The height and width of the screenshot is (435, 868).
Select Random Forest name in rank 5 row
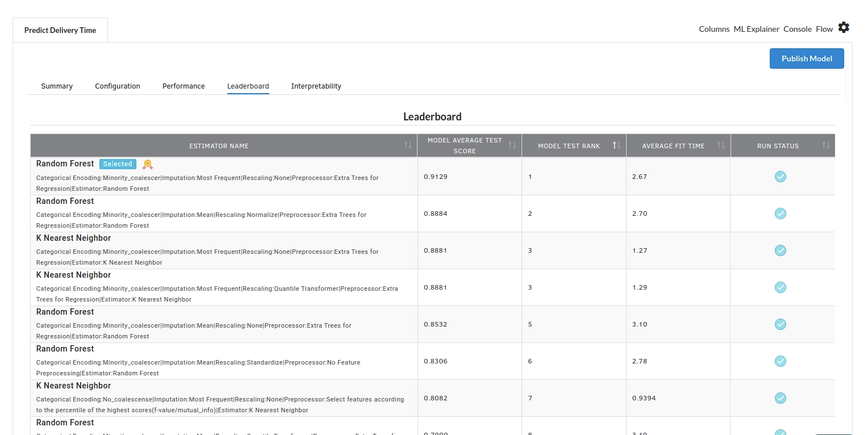point(65,312)
